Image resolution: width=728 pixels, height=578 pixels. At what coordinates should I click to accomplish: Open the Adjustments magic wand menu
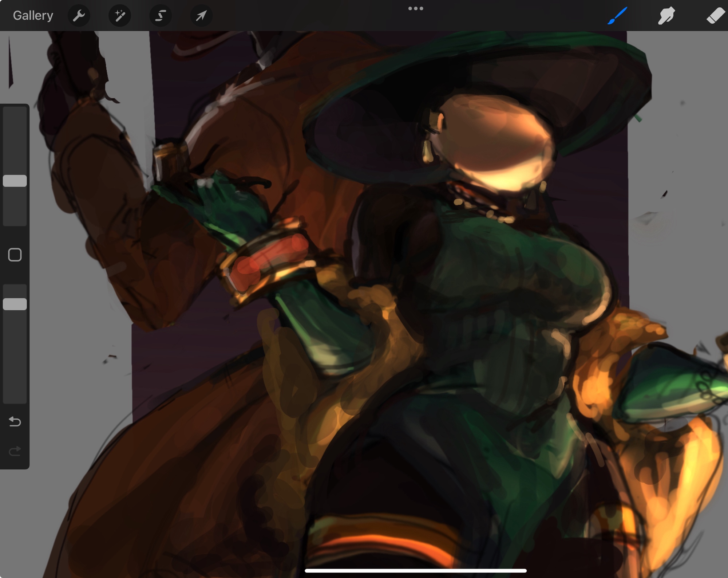pyautogui.click(x=120, y=16)
